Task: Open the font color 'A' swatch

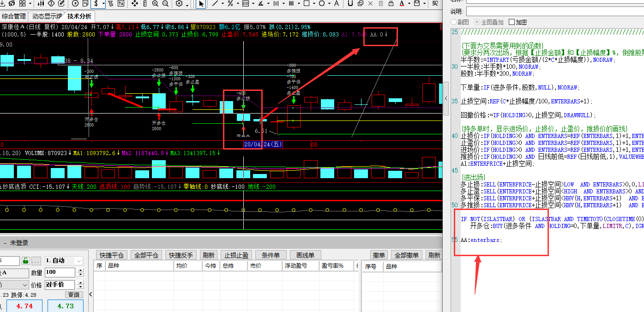Action: [402, 4]
